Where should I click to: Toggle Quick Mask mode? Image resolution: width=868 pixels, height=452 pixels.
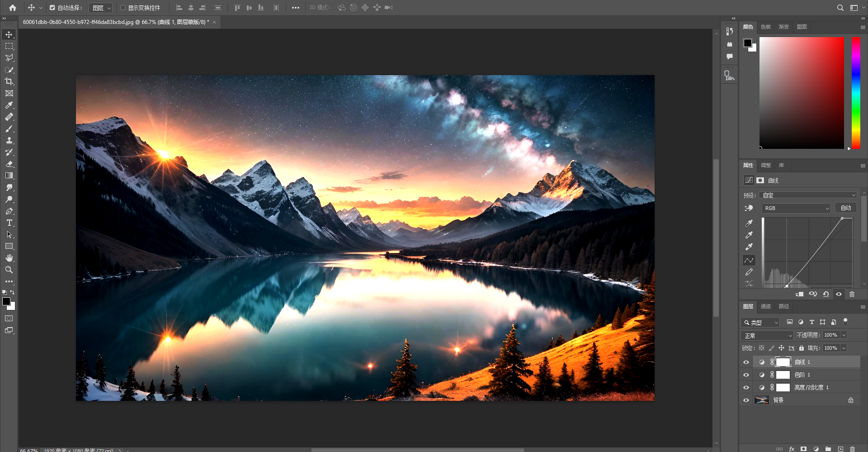tap(9, 319)
